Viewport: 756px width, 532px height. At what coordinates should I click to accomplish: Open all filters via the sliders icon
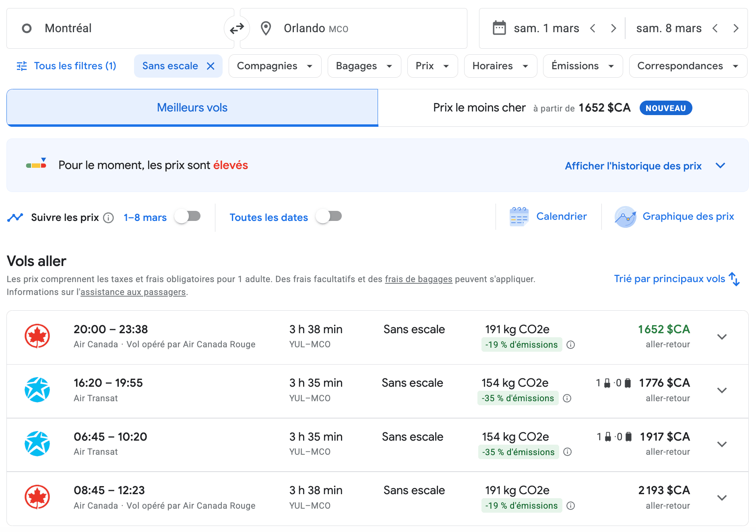point(22,66)
